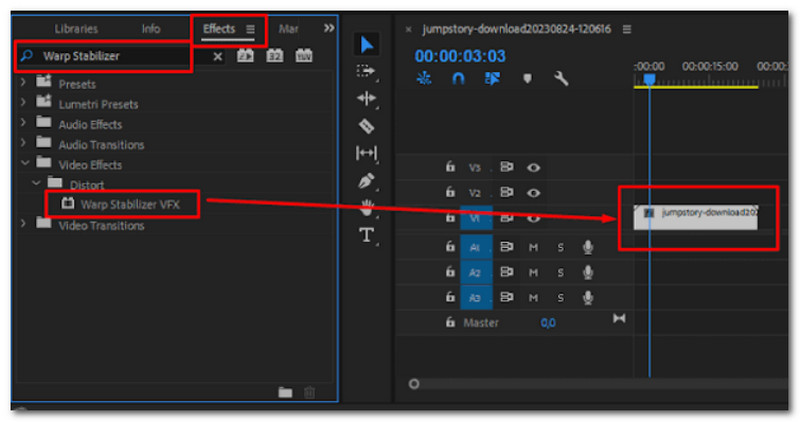Select the Hand tool
The width and height of the screenshot is (800, 422).
coord(366,208)
